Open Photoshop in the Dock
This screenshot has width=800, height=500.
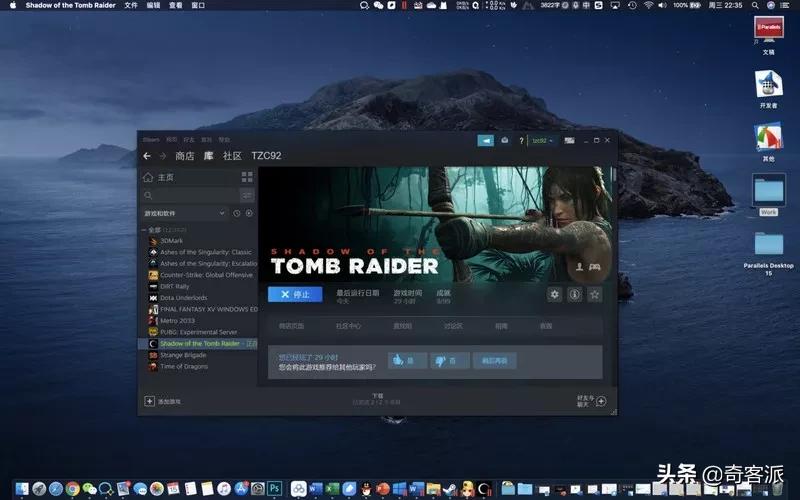[274, 489]
